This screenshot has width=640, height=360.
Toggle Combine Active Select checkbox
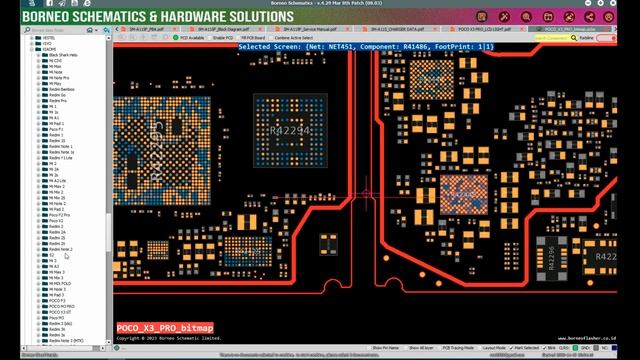coord(271,38)
